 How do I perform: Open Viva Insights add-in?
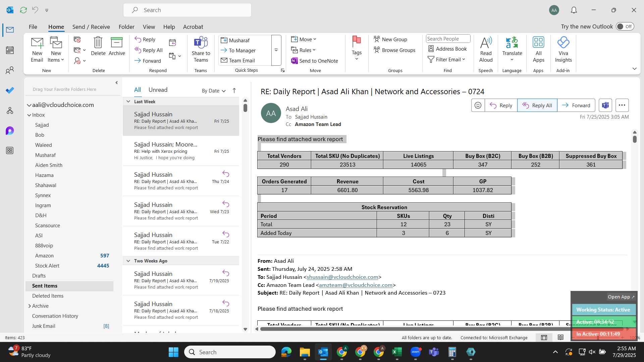tap(563, 50)
